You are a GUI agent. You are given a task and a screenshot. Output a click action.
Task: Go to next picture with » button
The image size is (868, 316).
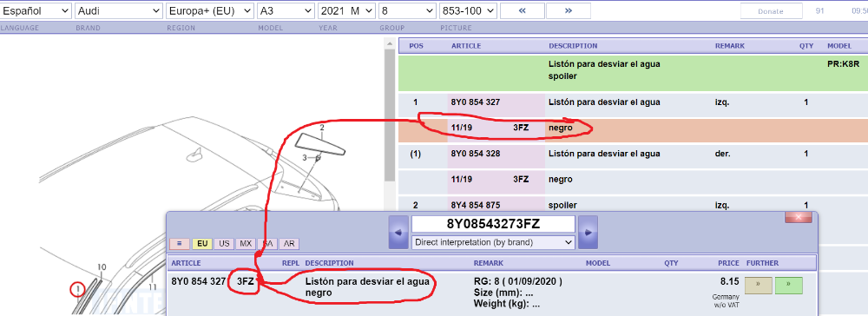click(x=568, y=10)
